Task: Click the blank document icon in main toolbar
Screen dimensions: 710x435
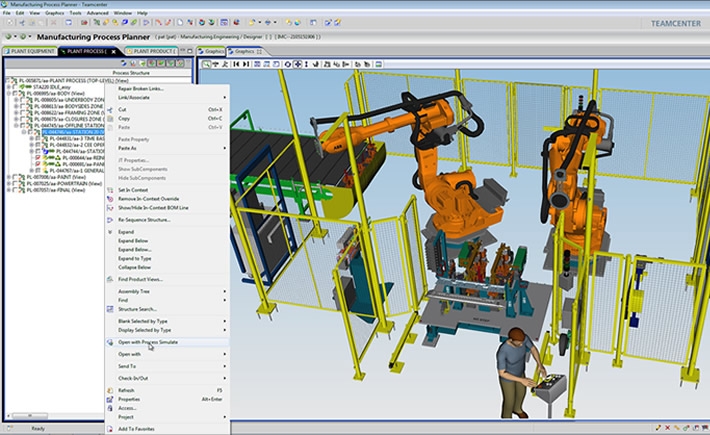Action: tap(180, 22)
